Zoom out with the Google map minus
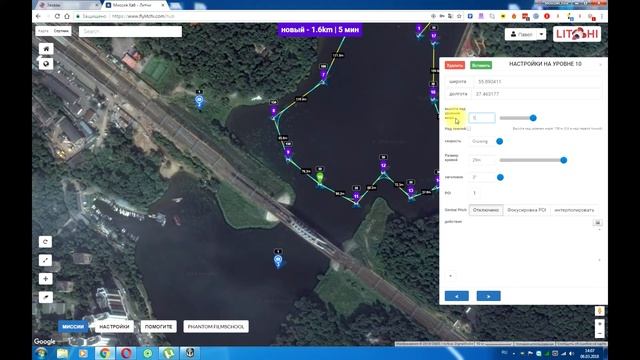Image resolution: width=640 pixels, height=360 pixels. point(600,333)
